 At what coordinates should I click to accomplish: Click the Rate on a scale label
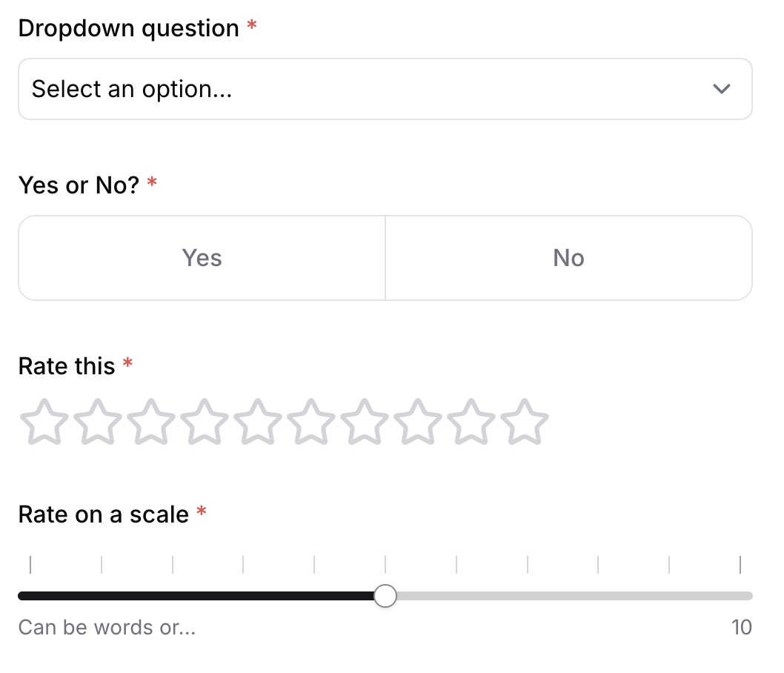coord(103,514)
